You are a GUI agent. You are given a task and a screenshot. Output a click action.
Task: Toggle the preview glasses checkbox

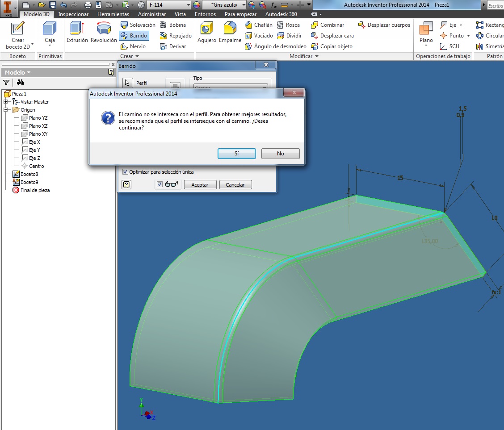tap(160, 184)
